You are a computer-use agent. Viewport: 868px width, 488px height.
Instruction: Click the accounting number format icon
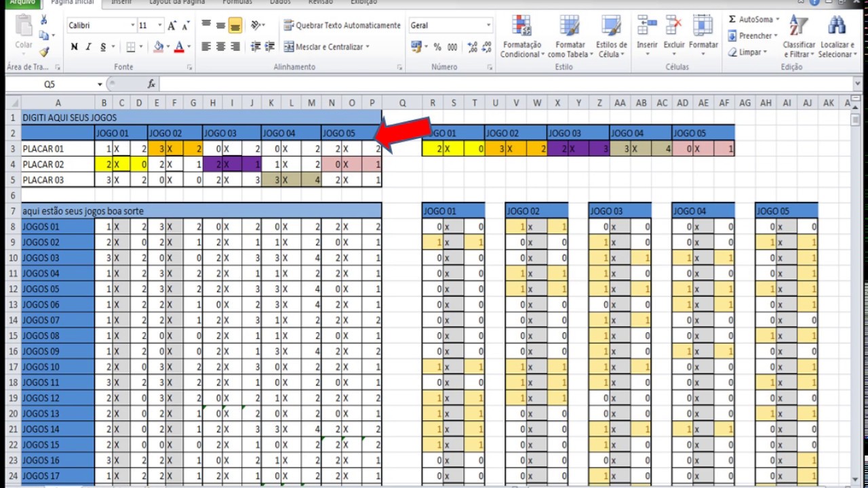point(416,47)
